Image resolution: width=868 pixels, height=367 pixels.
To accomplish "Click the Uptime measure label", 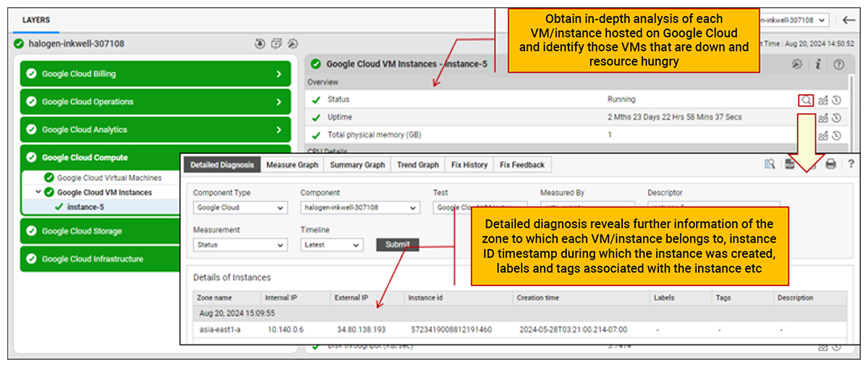I will [x=339, y=117].
